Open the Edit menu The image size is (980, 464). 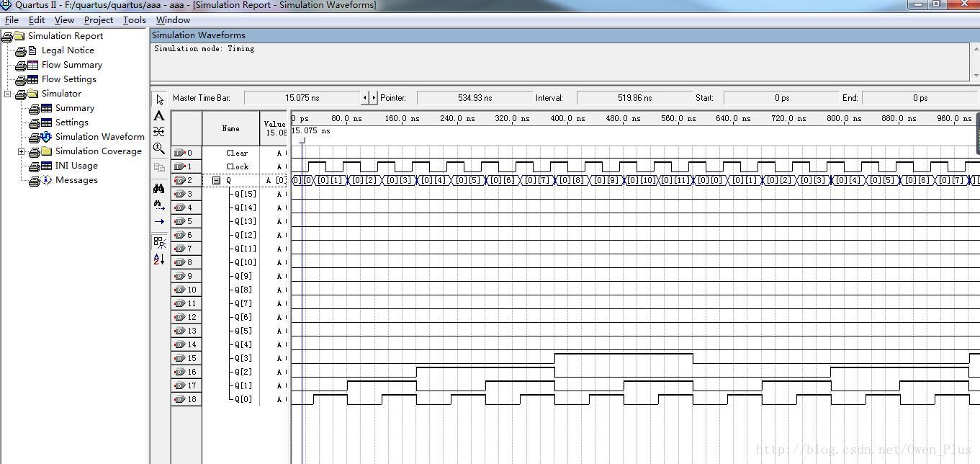coord(36,20)
